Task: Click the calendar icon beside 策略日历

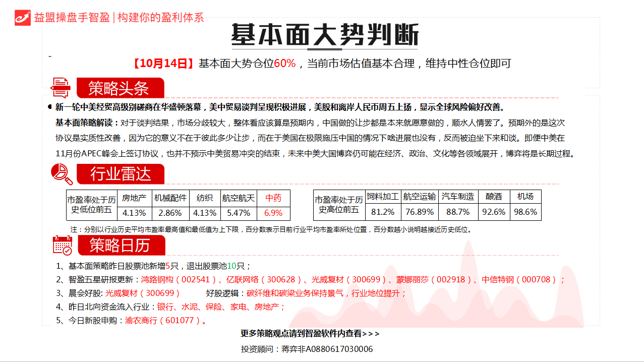Action: tap(63, 246)
